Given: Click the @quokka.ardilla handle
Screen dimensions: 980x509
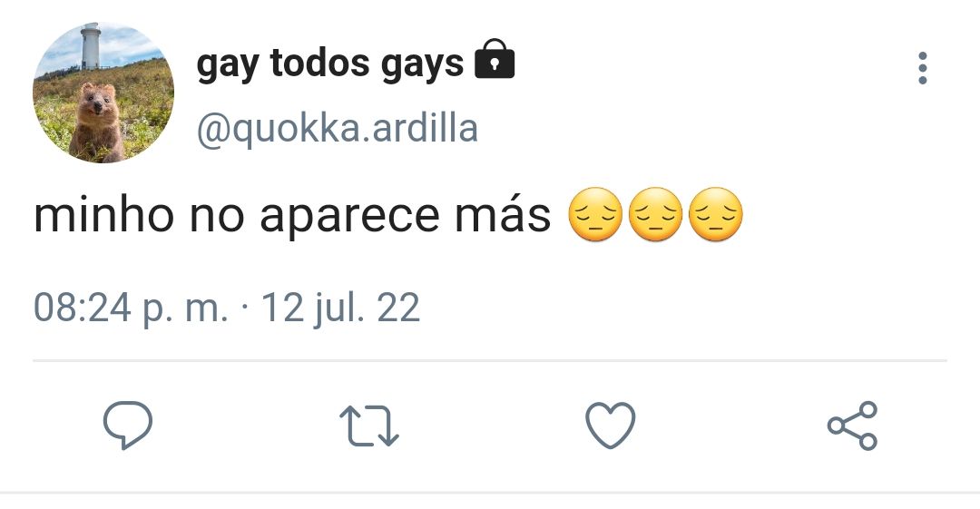Looking at the screenshot, I should point(338,130).
